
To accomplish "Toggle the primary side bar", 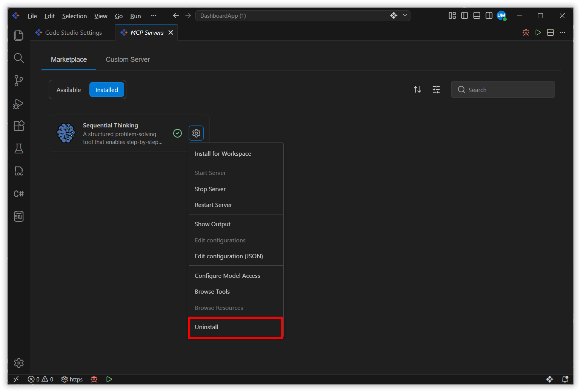I will pos(464,15).
